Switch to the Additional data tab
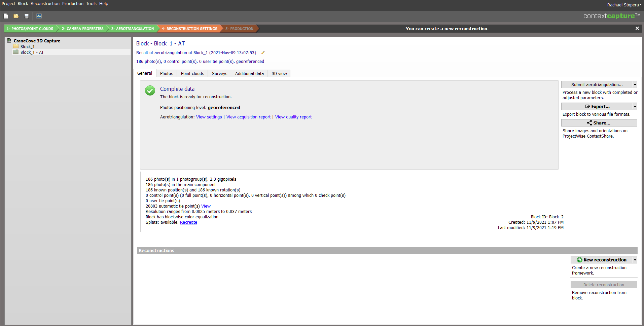The height and width of the screenshot is (326, 644). (x=249, y=73)
